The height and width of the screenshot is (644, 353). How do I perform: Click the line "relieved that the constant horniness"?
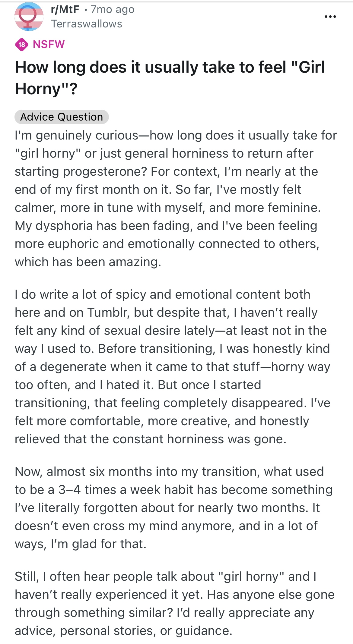[151, 439]
